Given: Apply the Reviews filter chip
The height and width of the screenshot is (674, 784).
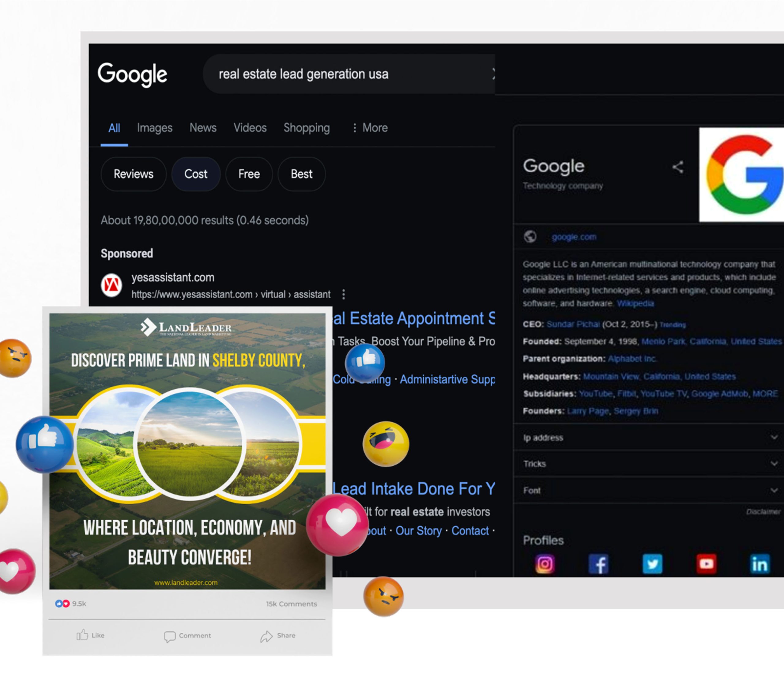Looking at the screenshot, I should [134, 174].
